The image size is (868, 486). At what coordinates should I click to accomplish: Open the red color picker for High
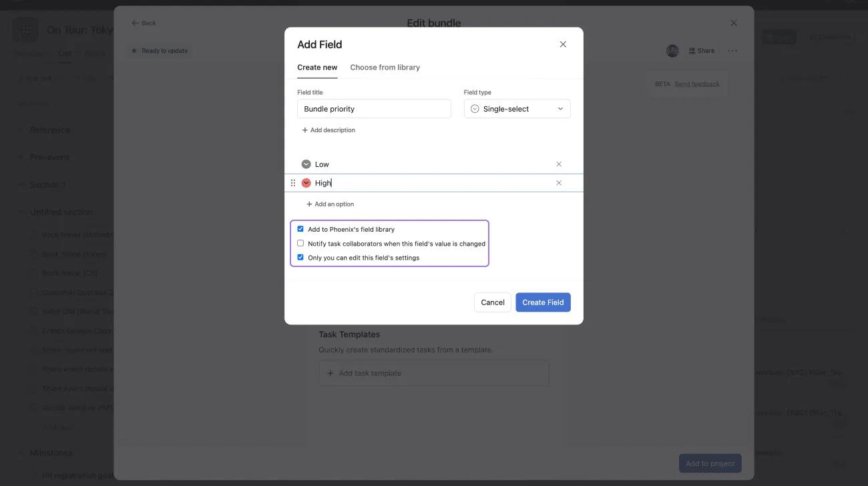tap(306, 183)
